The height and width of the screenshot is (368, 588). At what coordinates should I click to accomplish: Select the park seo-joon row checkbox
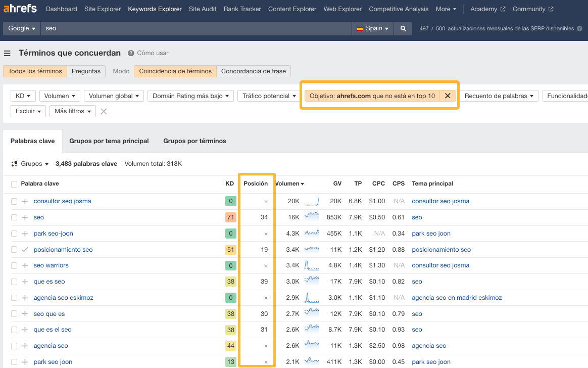(x=14, y=233)
